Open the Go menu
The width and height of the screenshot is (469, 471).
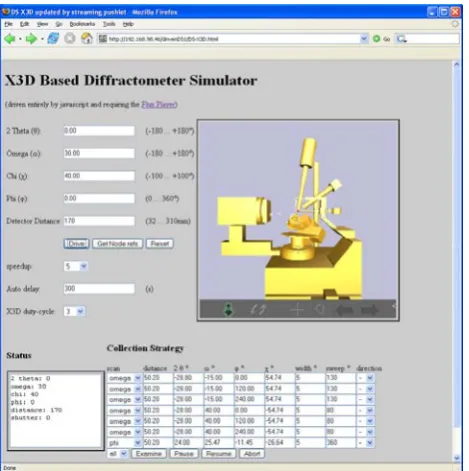[x=59, y=24]
